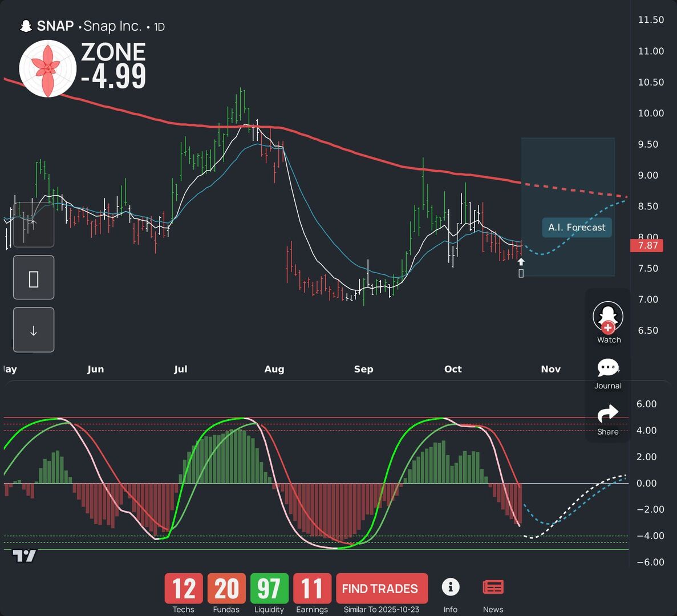The width and height of the screenshot is (677, 616).
Task: Click the mini chart thumbnail button
Action: click(x=34, y=225)
